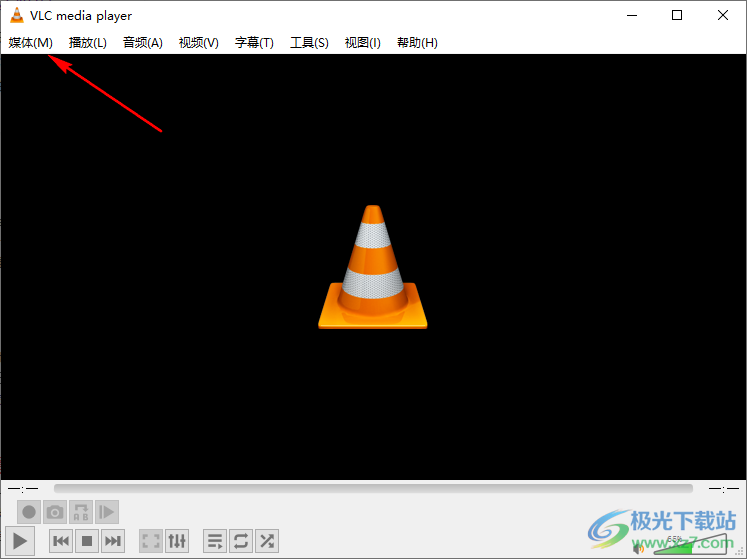This screenshot has height=559, width=747.
Task: Open the 播放(L) menu
Action: pos(88,43)
